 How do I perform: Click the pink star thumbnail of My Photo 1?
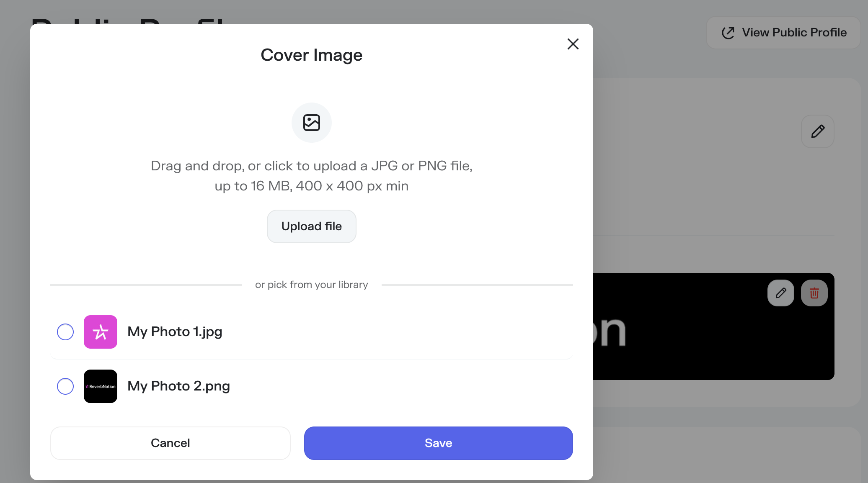click(101, 332)
